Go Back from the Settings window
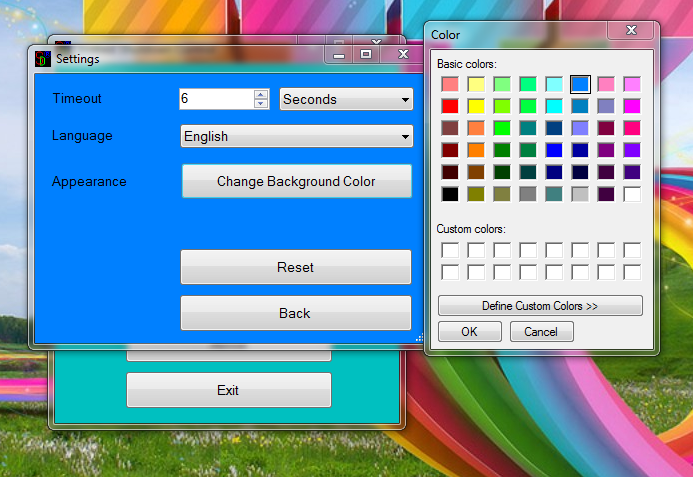The height and width of the screenshot is (477, 693). (295, 313)
